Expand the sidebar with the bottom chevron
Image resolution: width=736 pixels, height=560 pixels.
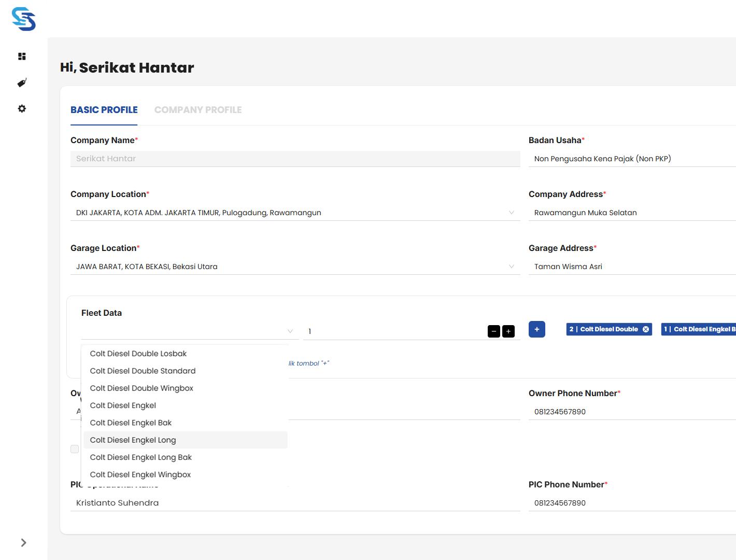23,542
